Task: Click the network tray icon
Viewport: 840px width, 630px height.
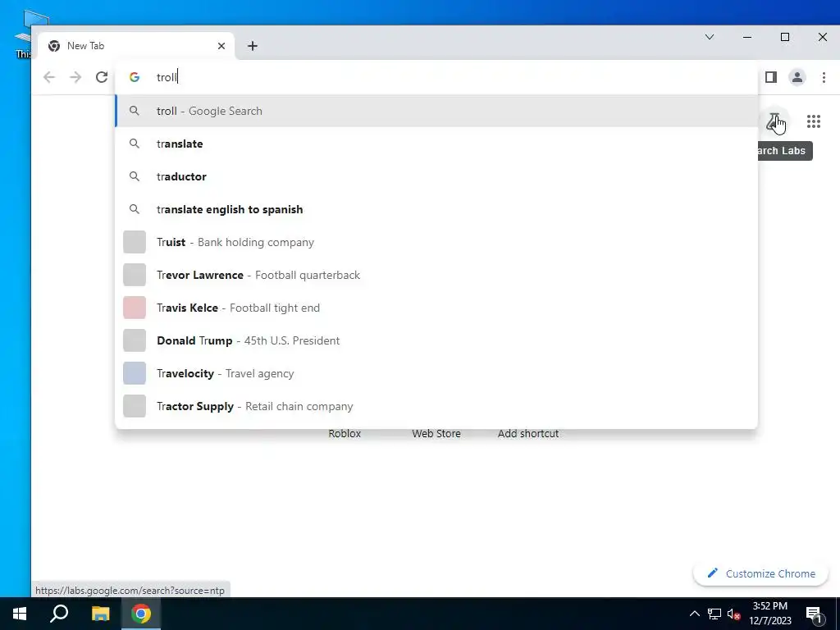Action: pyautogui.click(x=714, y=614)
